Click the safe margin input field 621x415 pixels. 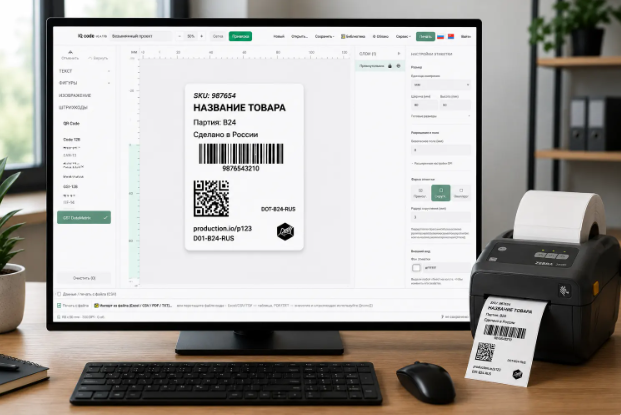coord(441,150)
